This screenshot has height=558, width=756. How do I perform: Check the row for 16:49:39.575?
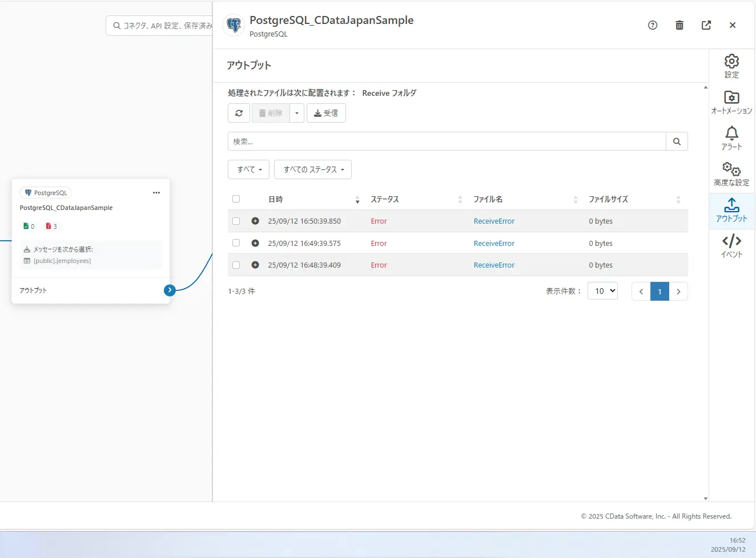(x=236, y=243)
